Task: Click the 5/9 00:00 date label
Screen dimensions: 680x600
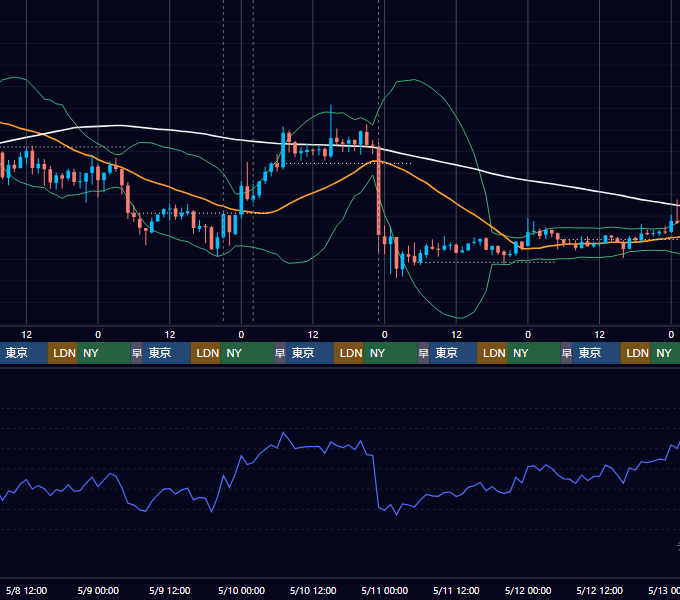Action: click(x=98, y=590)
